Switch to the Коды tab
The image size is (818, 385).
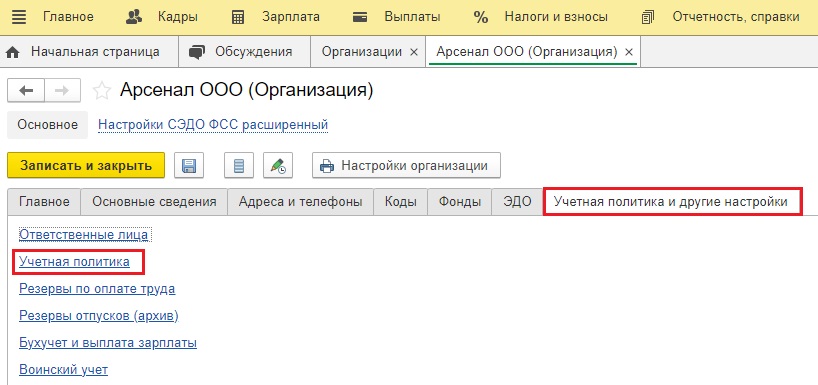click(x=401, y=202)
